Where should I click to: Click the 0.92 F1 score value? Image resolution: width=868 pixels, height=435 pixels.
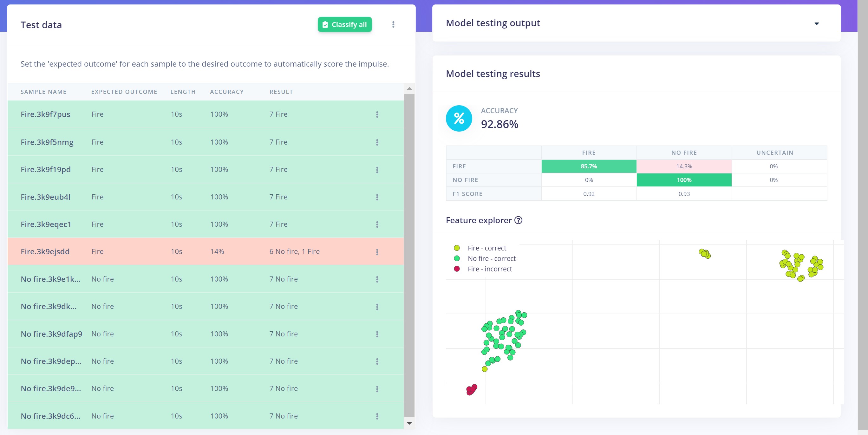pyautogui.click(x=589, y=194)
